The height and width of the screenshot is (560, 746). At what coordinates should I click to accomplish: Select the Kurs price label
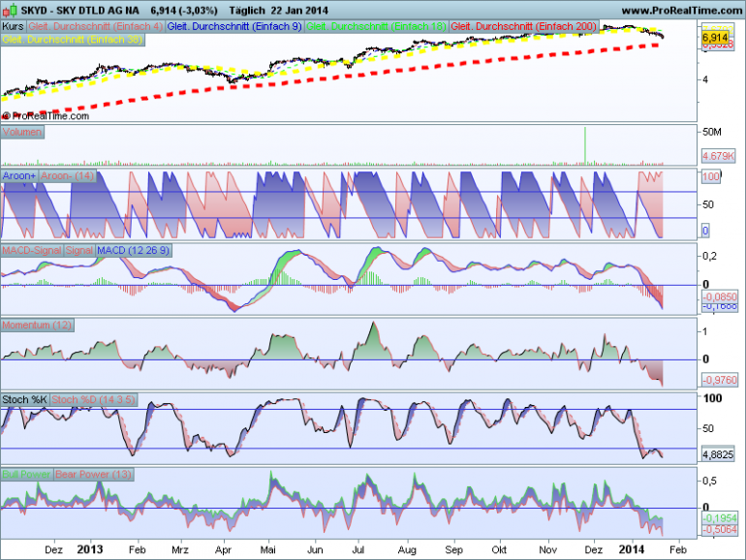pos(13,27)
